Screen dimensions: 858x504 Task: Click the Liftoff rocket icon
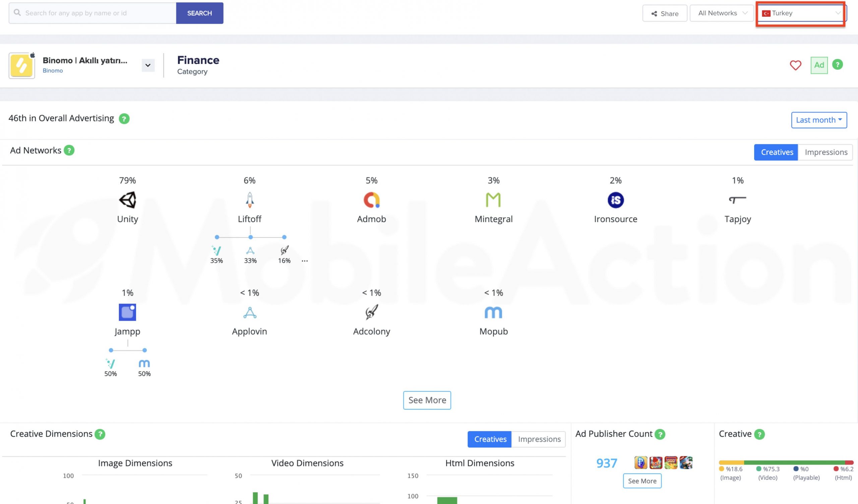coord(250,200)
